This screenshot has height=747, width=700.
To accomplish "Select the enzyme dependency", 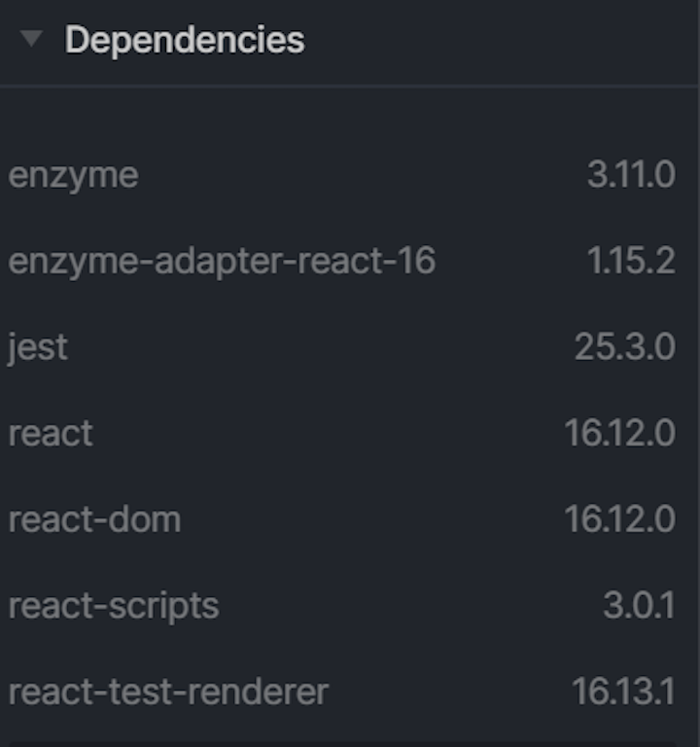I will [74, 176].
